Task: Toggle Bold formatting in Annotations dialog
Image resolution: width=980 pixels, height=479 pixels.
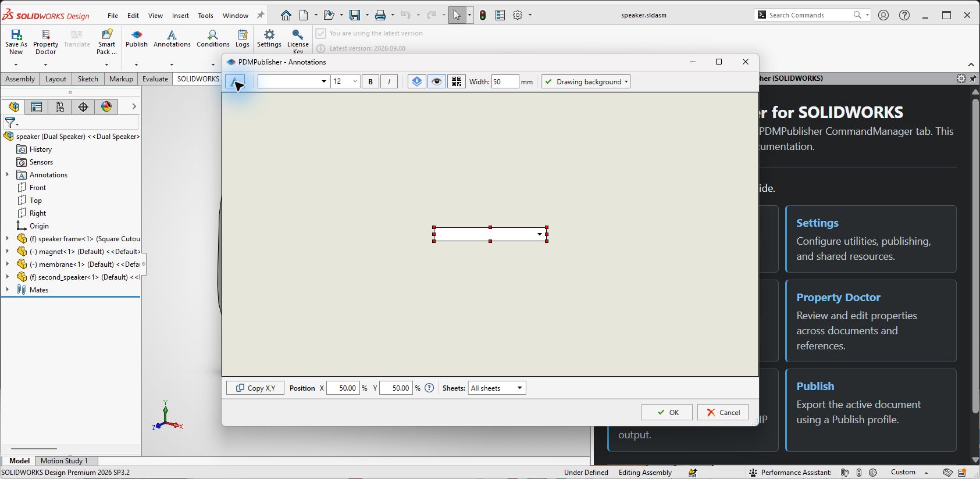Action: point(370,82)
